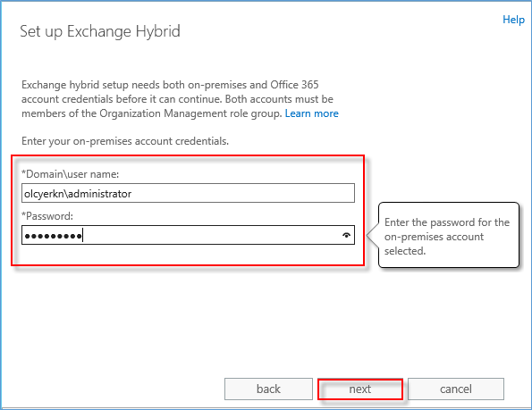
Task: Open the Help link
Action: point(513,20)
